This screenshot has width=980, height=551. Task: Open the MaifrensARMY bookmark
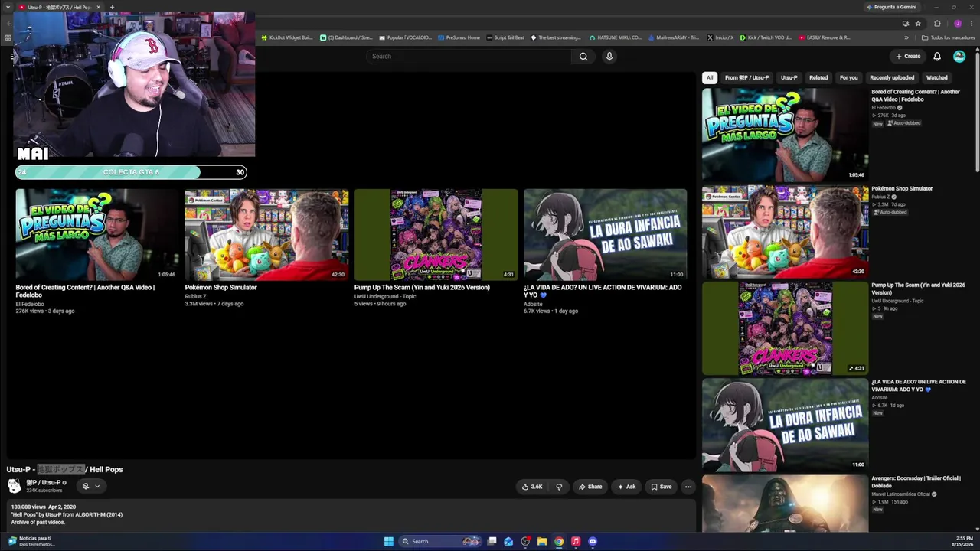point(674,37)
